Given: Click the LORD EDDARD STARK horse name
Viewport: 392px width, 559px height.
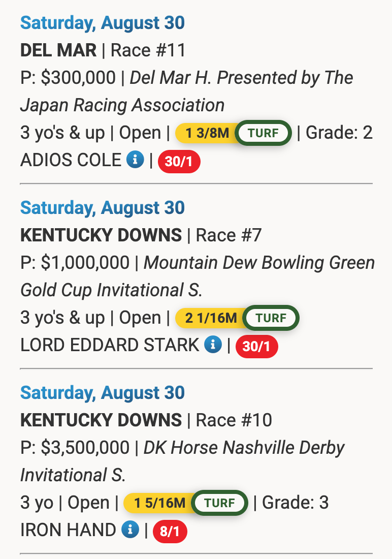Looking at the screenshot, I should click(109, 346).
